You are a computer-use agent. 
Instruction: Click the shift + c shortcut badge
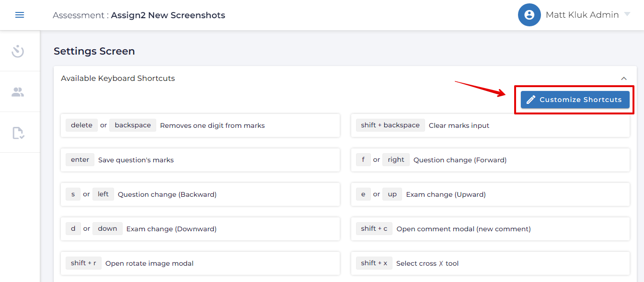(x=374, y=229)
